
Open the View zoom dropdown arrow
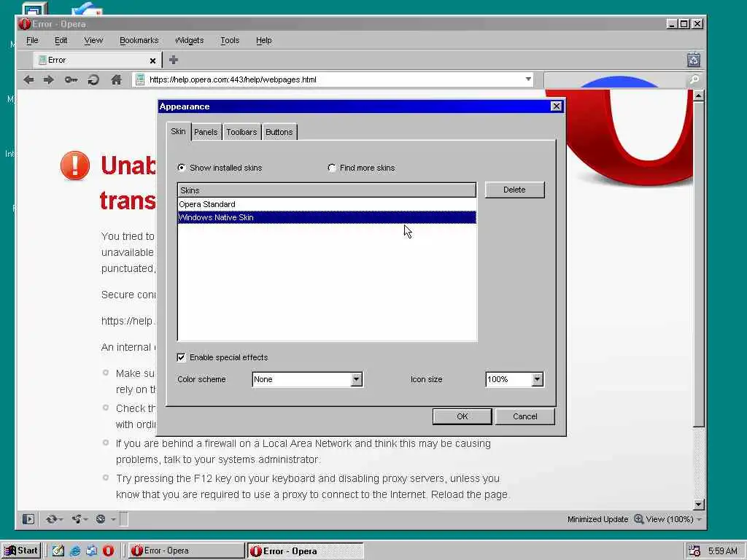pyautogui.click(x=699, y=519)
